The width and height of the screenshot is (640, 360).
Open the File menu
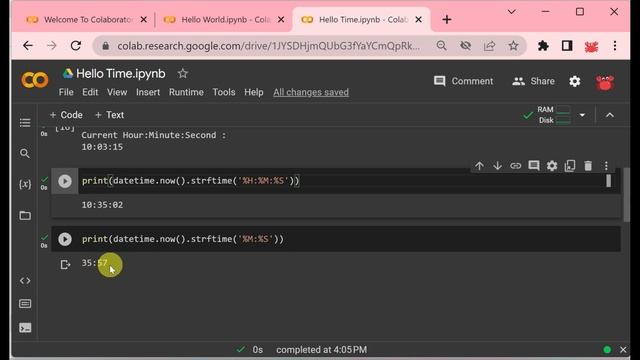(x=66, y=92)
